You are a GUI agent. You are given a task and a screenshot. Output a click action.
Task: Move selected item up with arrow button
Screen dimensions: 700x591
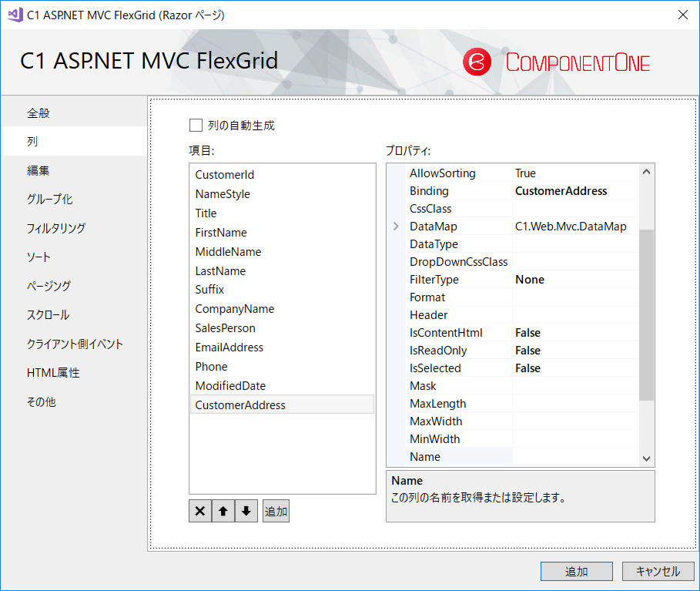[x=223, y=511]
